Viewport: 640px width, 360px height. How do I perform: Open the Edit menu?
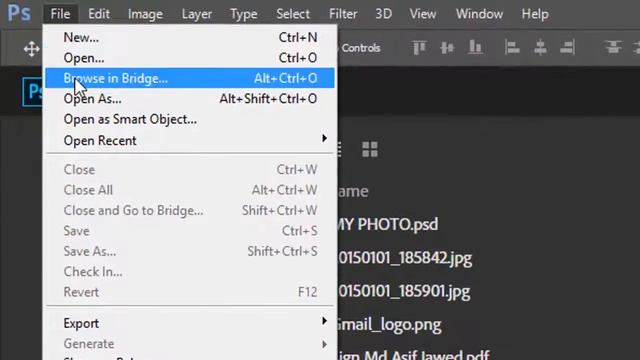(99, 14)
